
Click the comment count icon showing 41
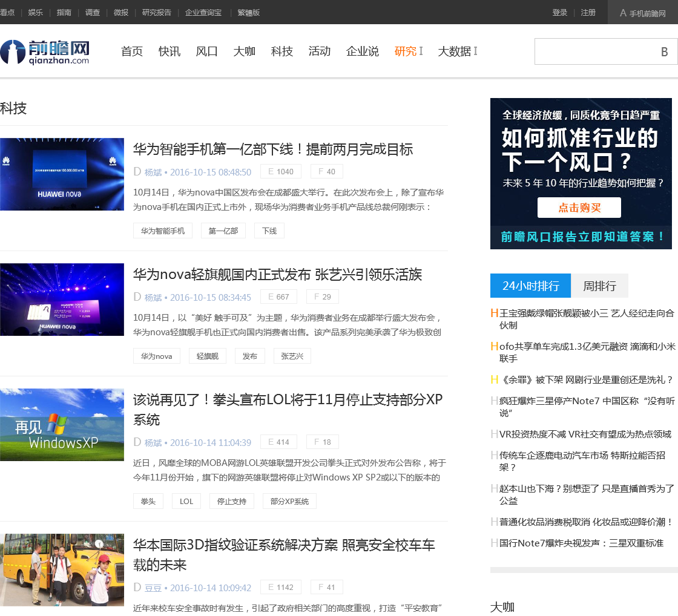coord(321,588)
